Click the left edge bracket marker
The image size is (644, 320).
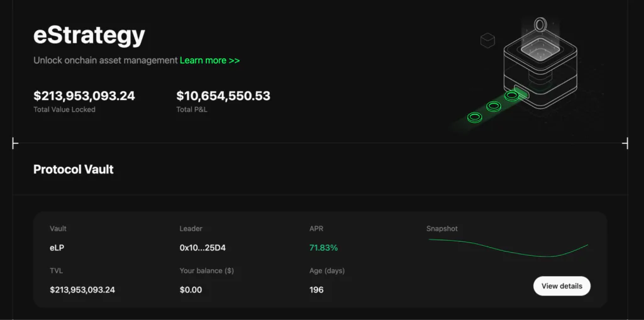pos(15,144)
